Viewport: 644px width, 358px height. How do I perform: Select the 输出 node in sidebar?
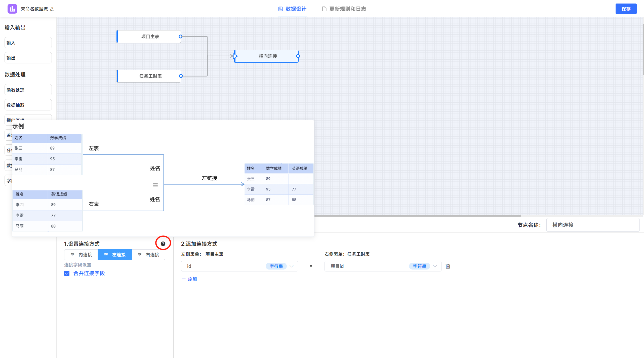(28, 58)
